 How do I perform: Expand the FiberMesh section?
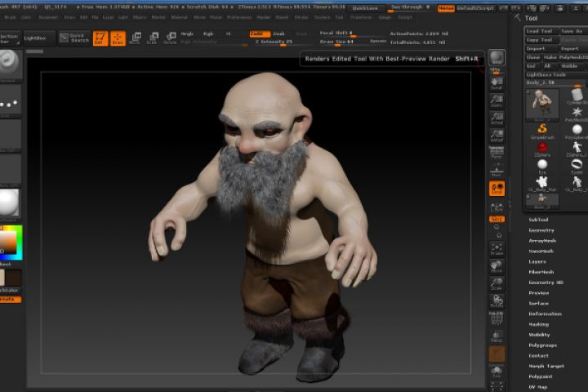(541, 272)
